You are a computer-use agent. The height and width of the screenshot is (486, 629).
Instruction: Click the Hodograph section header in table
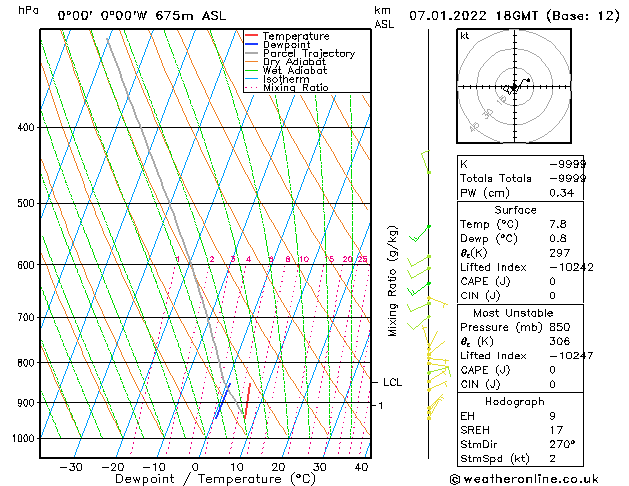click(515, 400)
